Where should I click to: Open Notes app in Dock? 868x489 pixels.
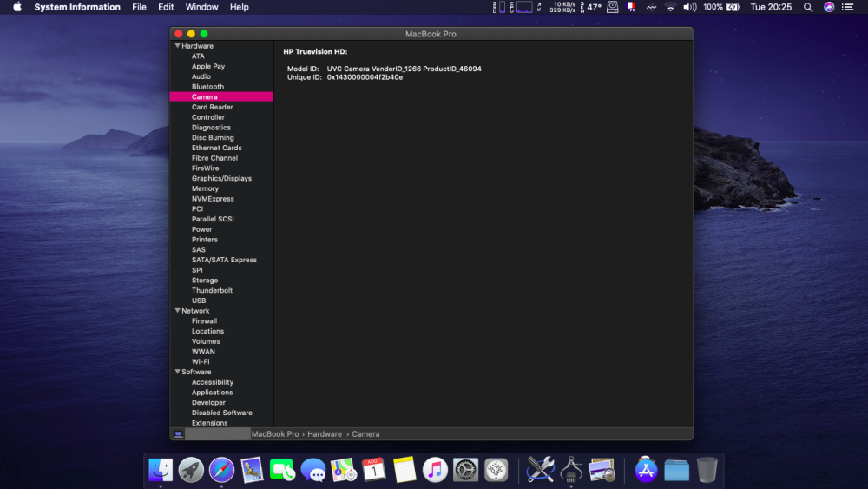[x=404, y=470]
